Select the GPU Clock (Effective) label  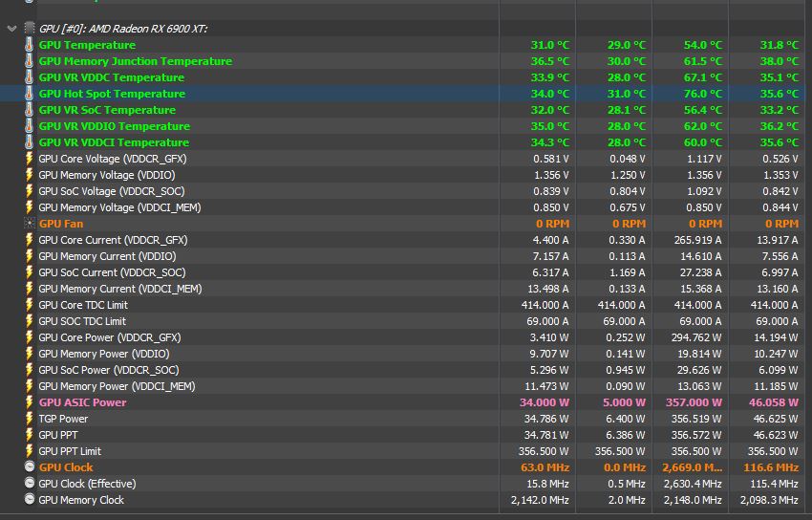[87, 484]
